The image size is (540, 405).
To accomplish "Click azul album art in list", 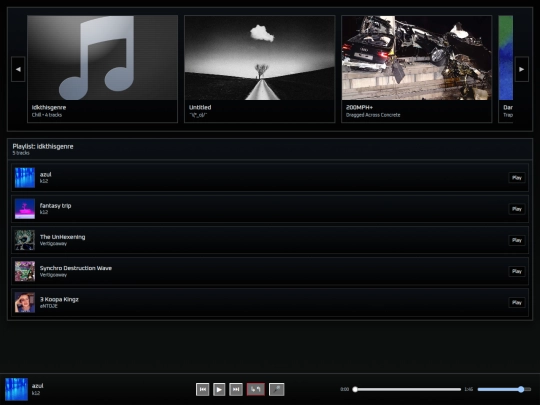I will [x=25, y=178].
